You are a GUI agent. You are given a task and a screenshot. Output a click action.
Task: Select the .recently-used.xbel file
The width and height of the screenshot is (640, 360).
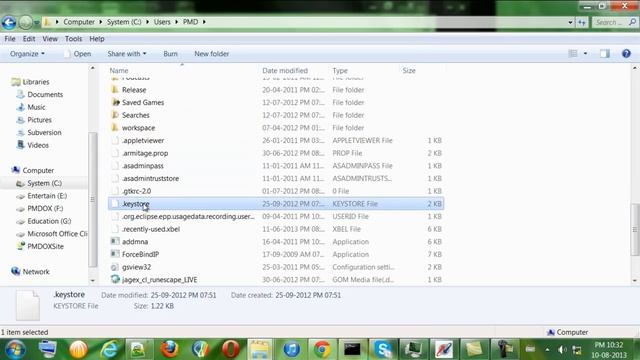click(x=151, y=229)
